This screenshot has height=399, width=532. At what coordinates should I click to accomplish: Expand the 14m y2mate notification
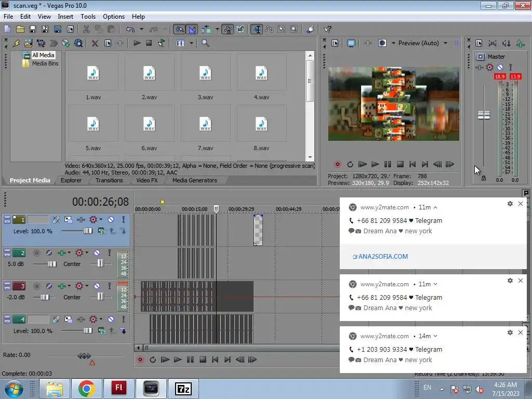435,336
